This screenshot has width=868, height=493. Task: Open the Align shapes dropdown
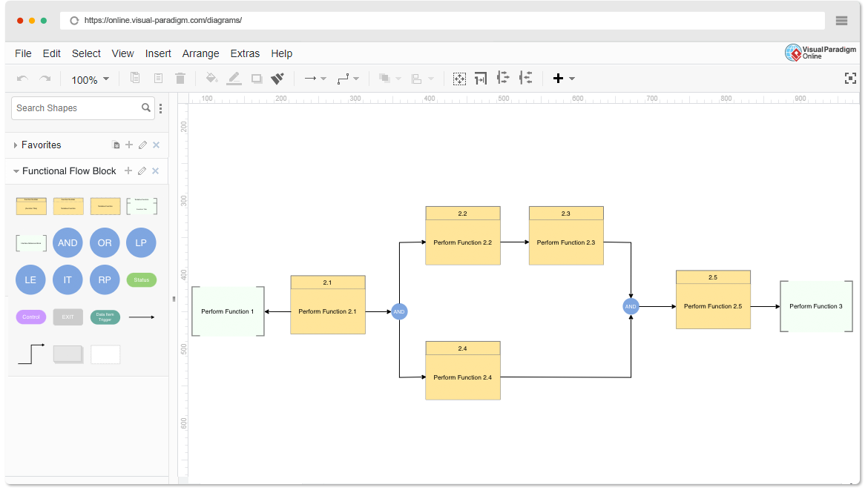click(422, 79)
